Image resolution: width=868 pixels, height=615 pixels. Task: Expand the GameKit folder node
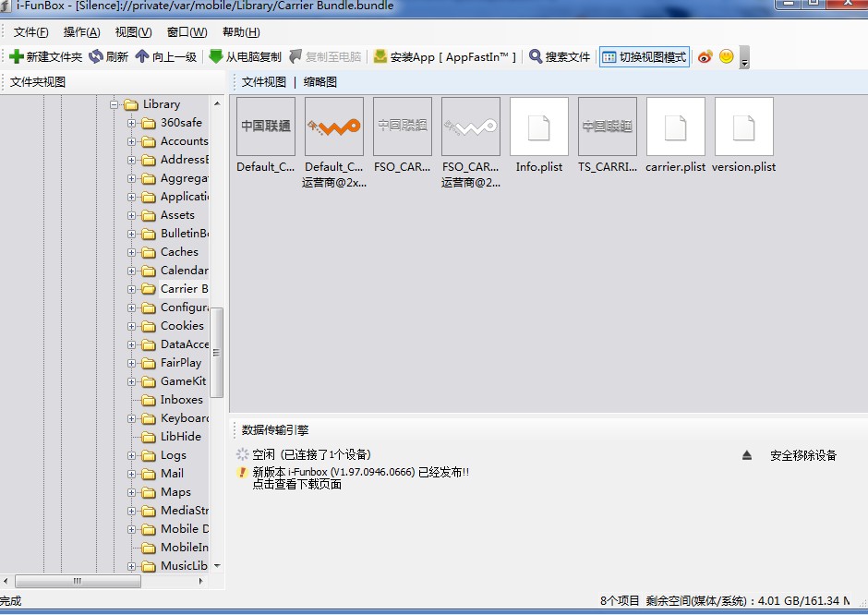(132, 381)
